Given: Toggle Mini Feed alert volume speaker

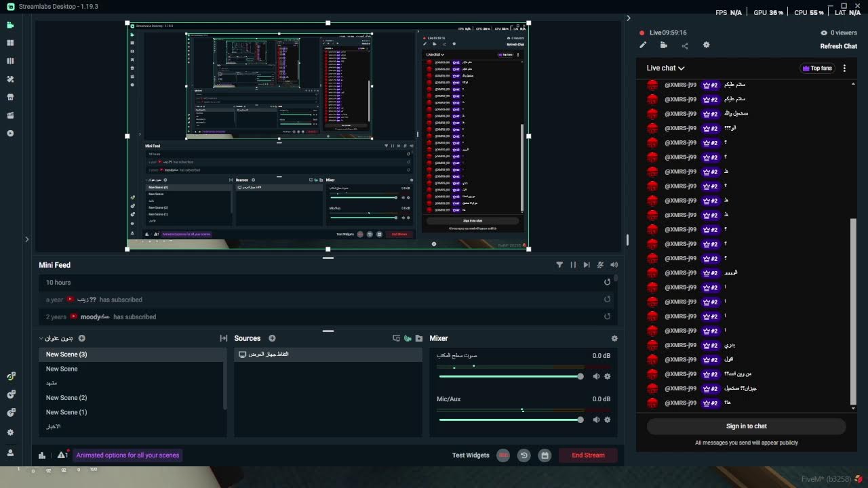Looking at the screenshot, I should pos(614,265).
